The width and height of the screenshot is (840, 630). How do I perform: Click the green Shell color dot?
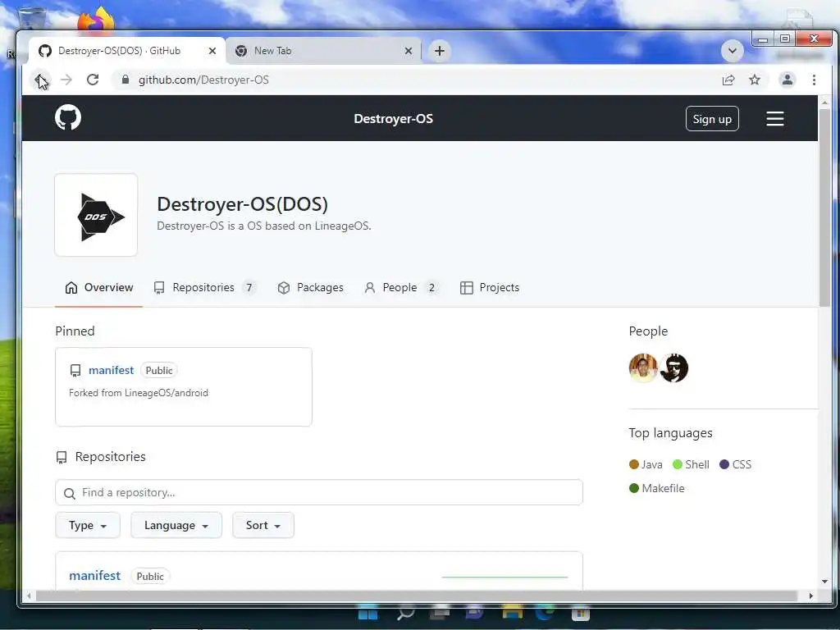677,464
